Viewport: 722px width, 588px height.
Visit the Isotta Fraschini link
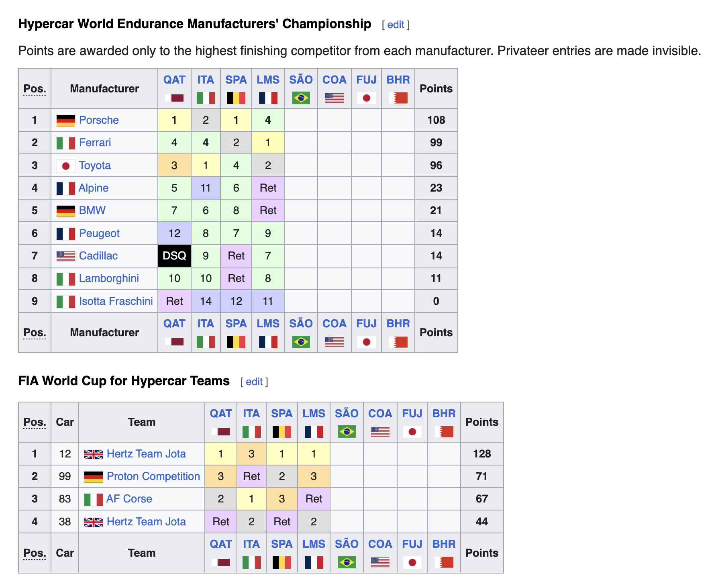point(116,301)
